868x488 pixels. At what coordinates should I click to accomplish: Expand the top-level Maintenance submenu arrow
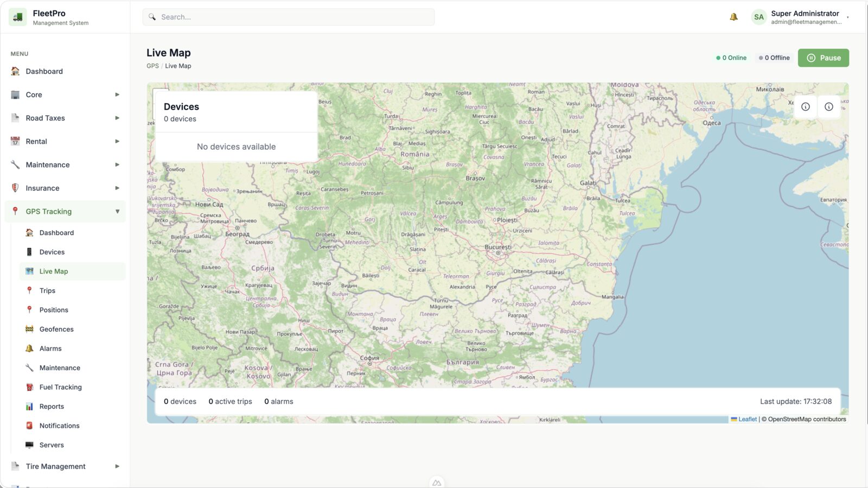[x=117, y=164]
